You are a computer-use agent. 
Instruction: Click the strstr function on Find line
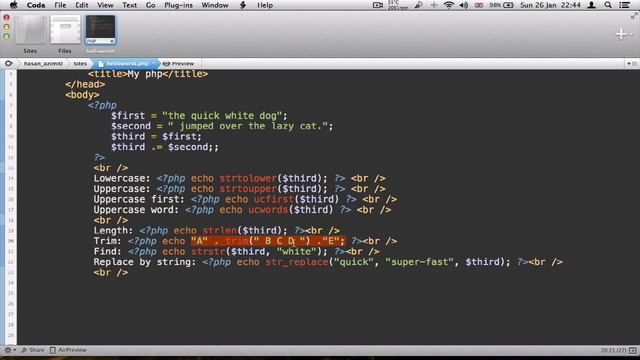(208, 251)
